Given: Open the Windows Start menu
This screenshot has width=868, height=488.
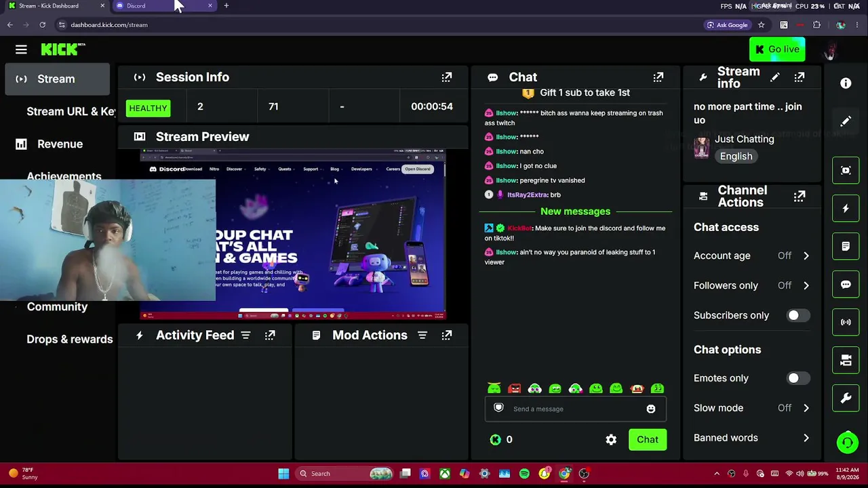Looking at the screenshot, I should 283,474.
